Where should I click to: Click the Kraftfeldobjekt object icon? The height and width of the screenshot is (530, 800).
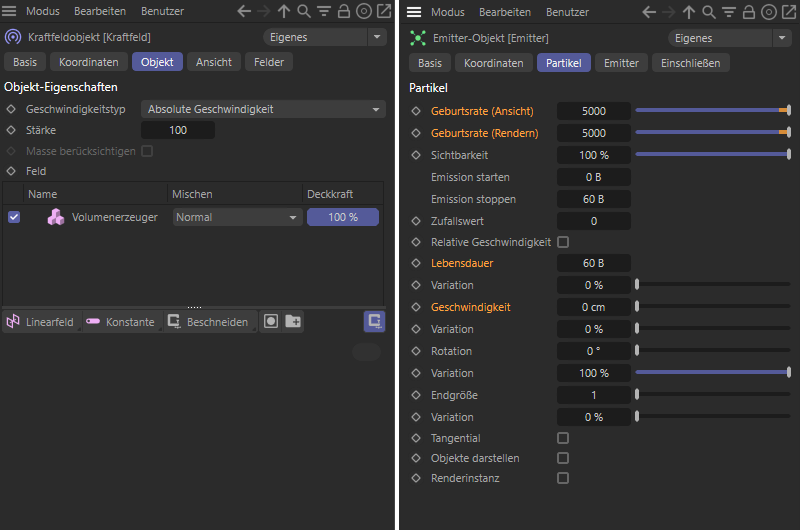coord(13,37)
